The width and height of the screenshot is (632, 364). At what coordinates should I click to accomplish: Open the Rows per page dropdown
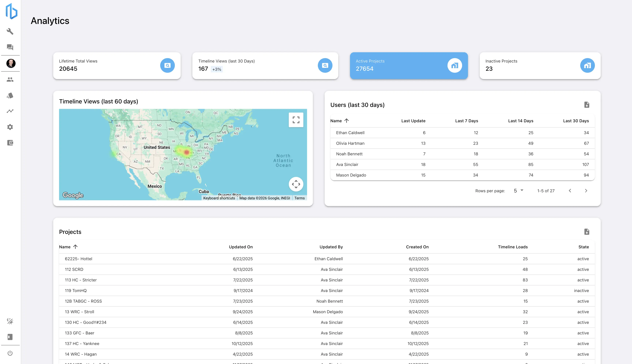518,191
